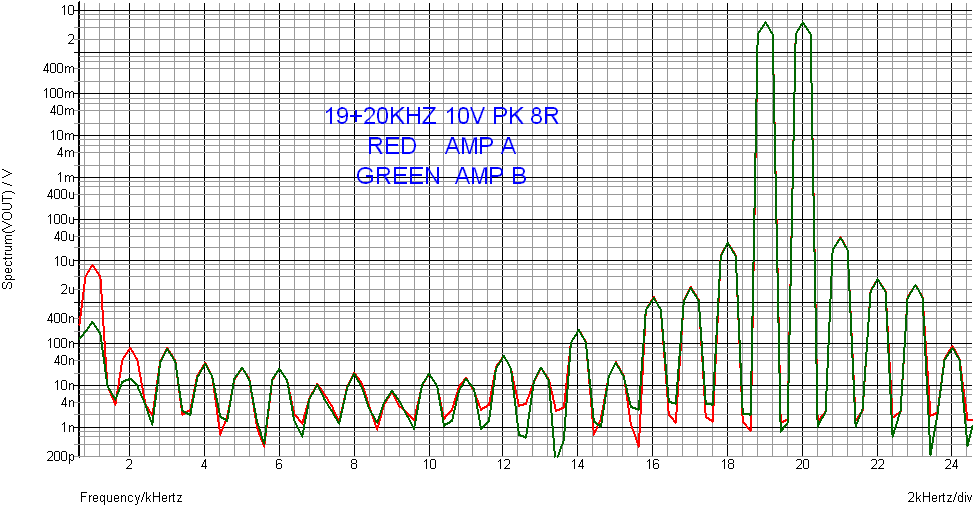Click the y-axis label '400u'

pos(61,193)
